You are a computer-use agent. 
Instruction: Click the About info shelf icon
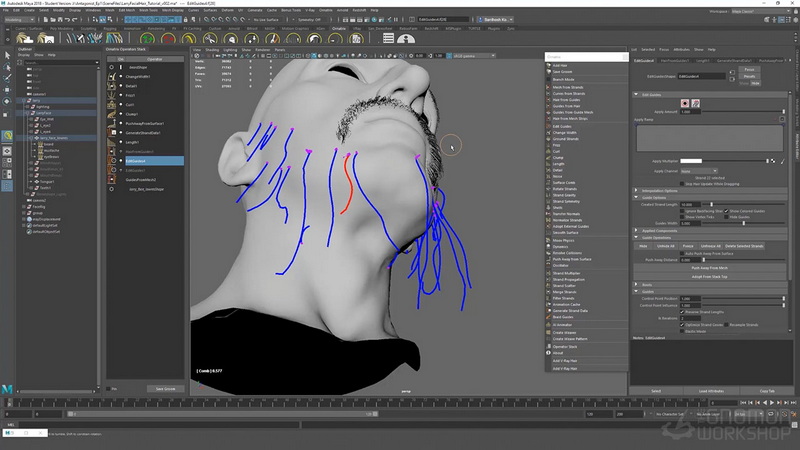406,39
